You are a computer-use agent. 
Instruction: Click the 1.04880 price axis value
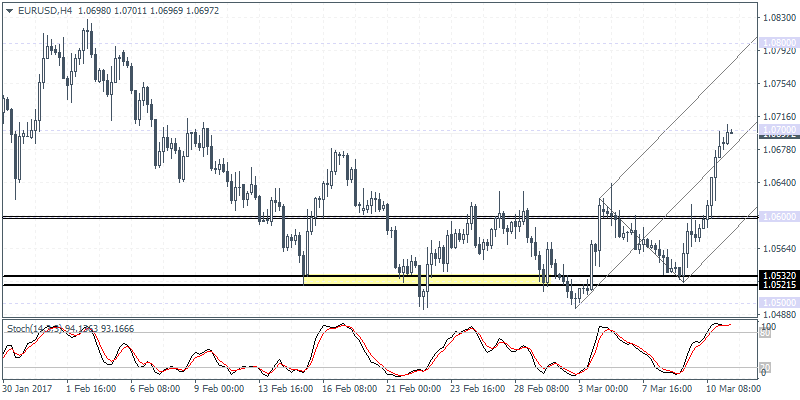[x=778, y=314]
